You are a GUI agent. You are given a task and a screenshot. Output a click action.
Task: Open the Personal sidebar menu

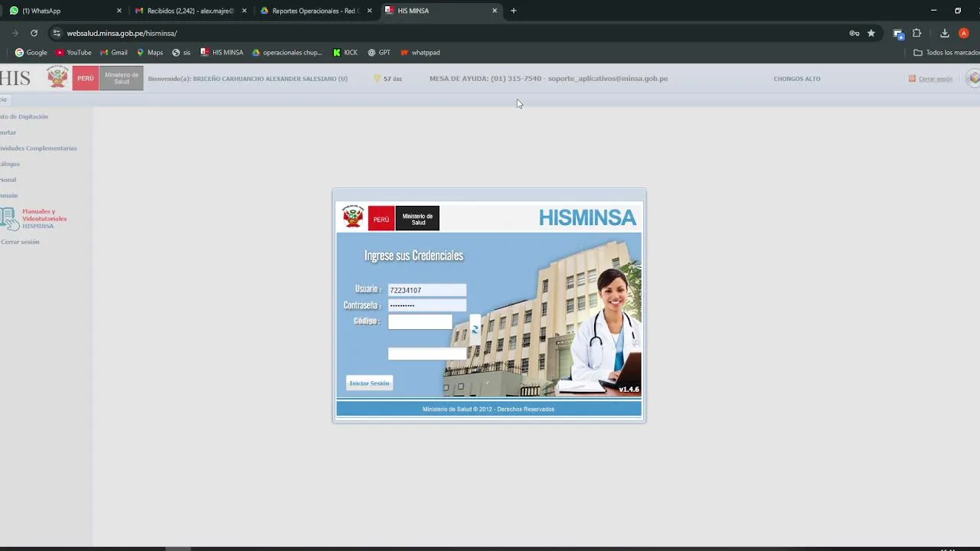pyautogui.click(x=8, y=180)
